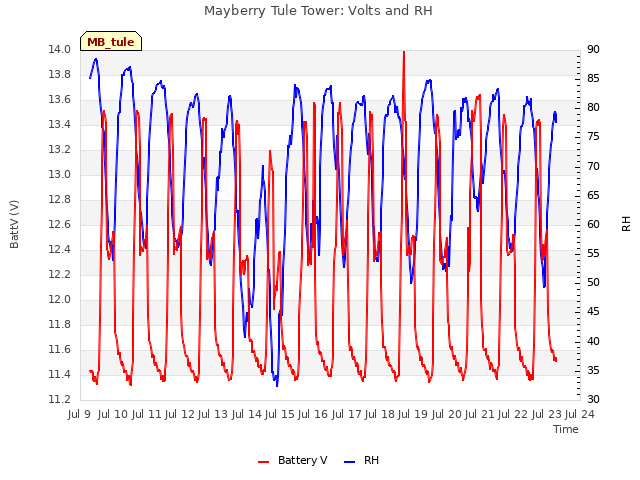Click the Jul 23 date tick label

[x=546, y=414]
